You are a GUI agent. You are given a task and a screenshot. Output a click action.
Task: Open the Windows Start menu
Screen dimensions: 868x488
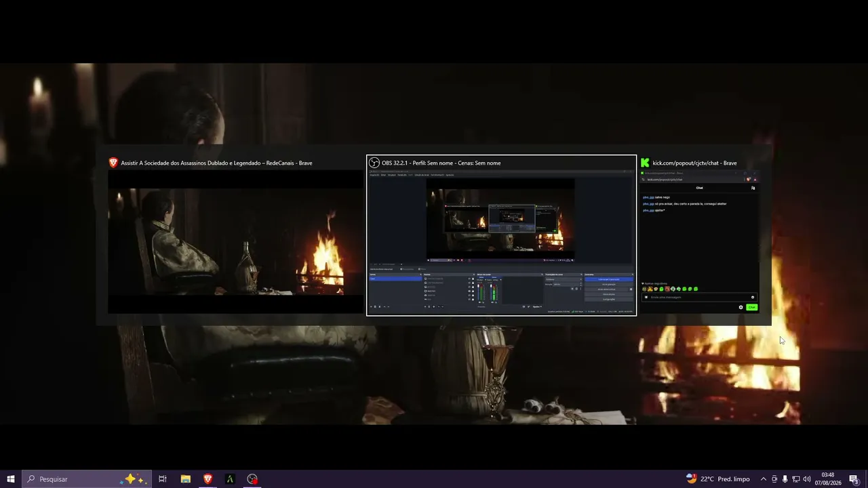(x=11, y=479)
